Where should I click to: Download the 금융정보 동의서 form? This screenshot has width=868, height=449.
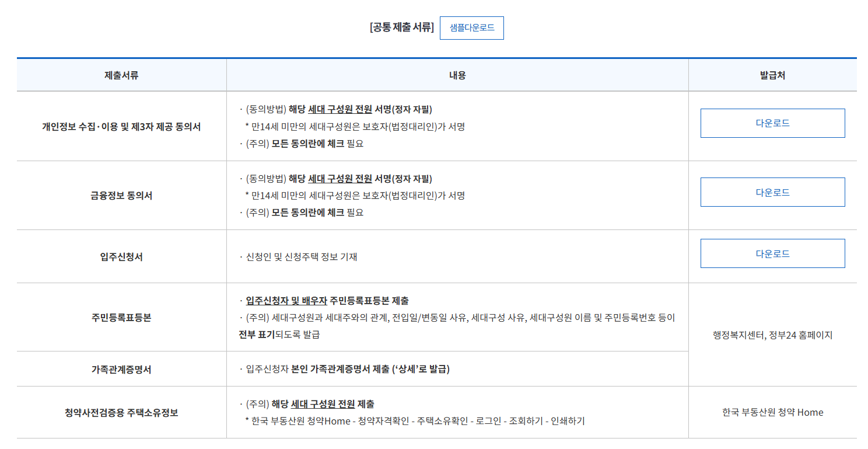tap(772, 192)
